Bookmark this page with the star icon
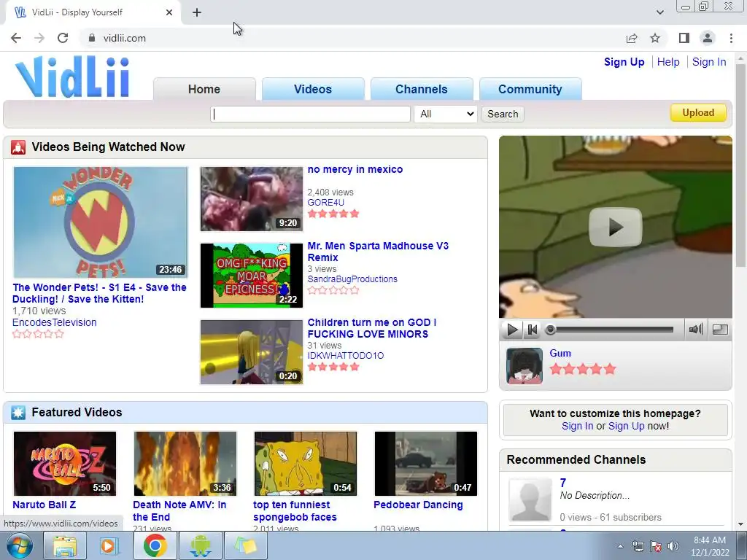 tap(655, 38)
